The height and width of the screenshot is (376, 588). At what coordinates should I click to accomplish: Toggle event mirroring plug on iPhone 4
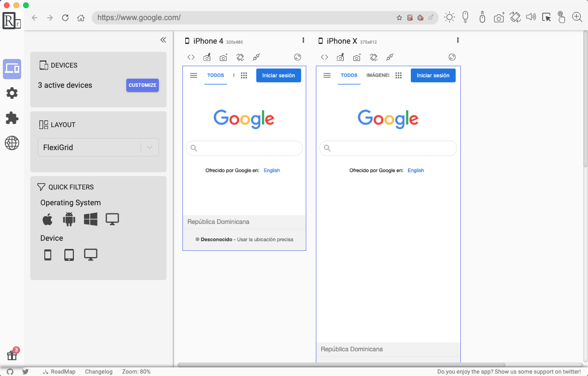pos(256,57)
